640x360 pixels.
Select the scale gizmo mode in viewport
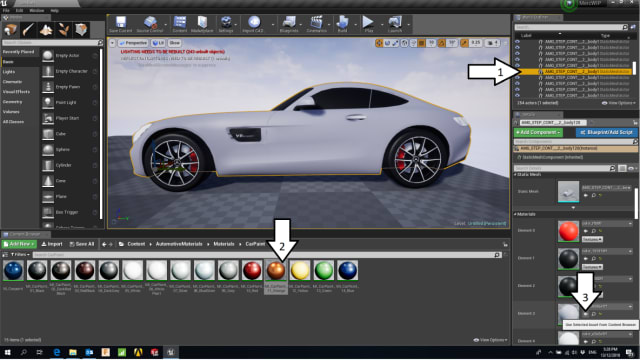[395, 43]
